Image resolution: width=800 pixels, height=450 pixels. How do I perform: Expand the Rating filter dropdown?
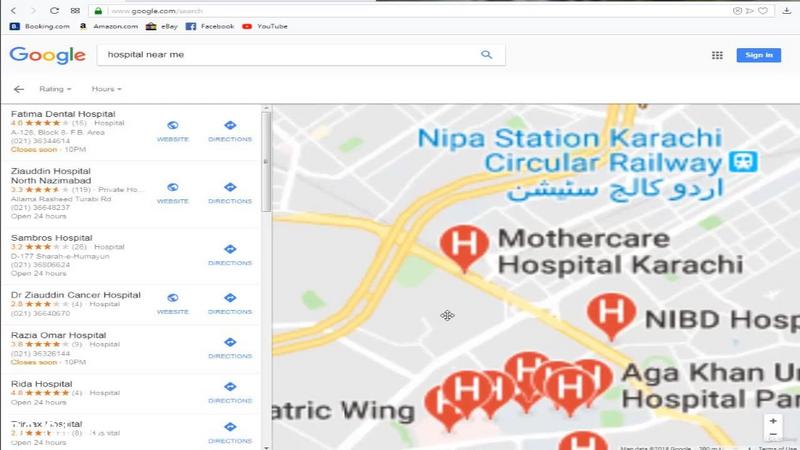[55, 89]
